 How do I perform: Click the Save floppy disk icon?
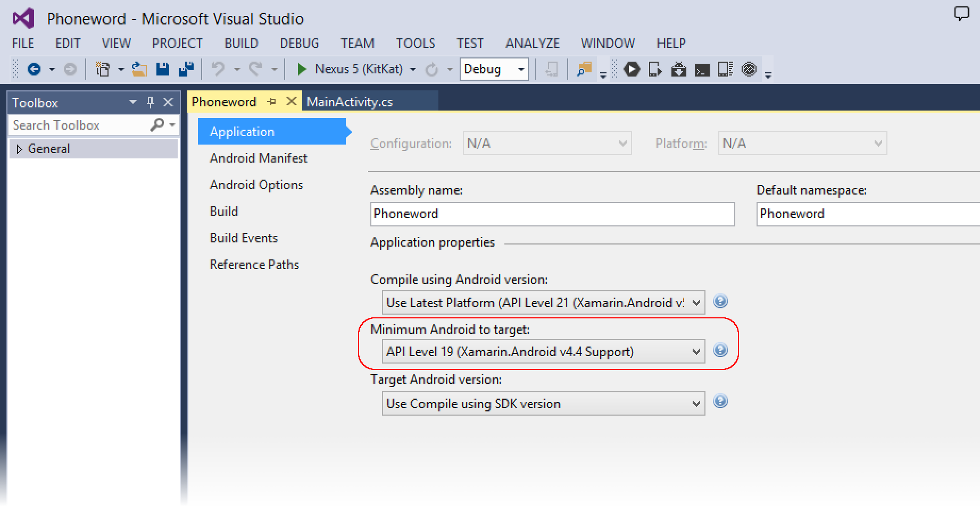[162, 69]
